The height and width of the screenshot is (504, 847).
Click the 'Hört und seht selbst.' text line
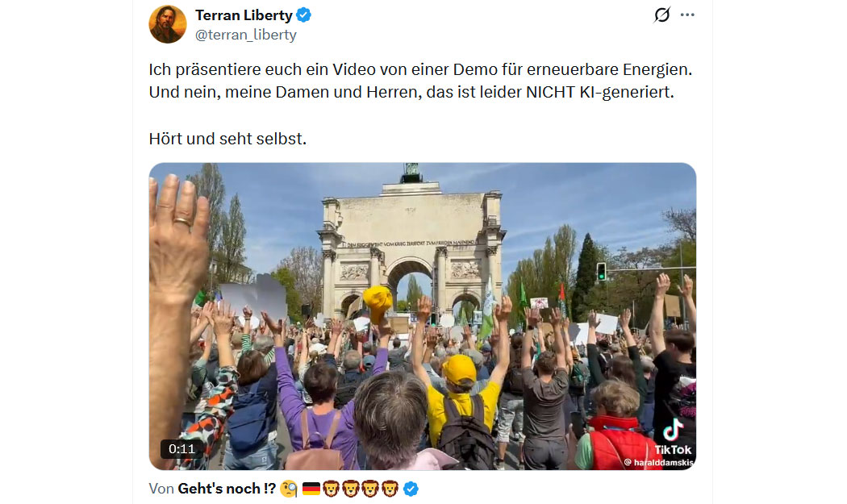[227, 139]
